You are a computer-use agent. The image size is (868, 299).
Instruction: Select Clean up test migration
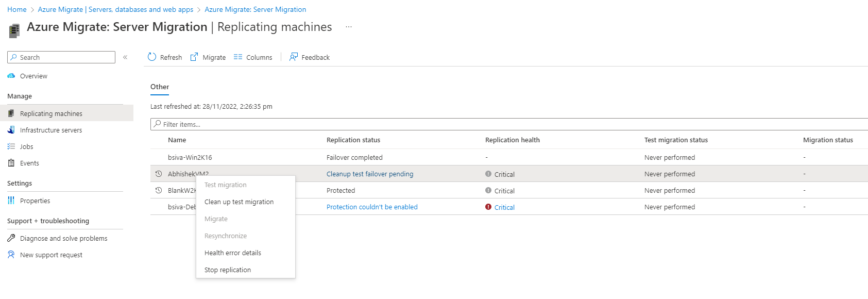(x=239, y=202)
